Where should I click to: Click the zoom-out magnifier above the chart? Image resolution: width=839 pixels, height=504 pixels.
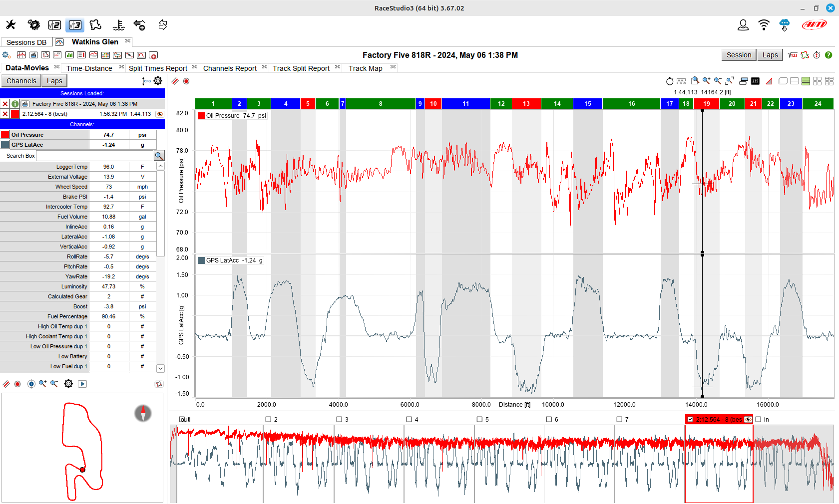click(x=718, y=81)
